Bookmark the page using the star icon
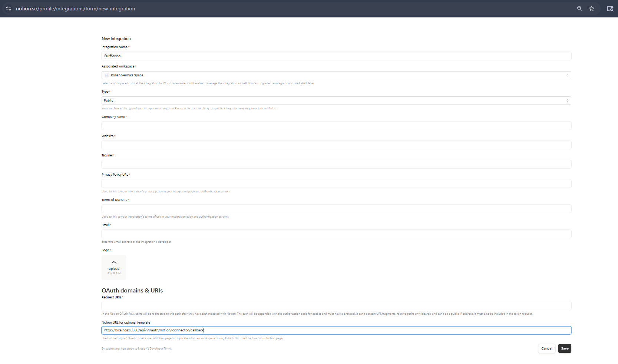Image resolution: width=618 pixels, height=364 pixels. 592,8
